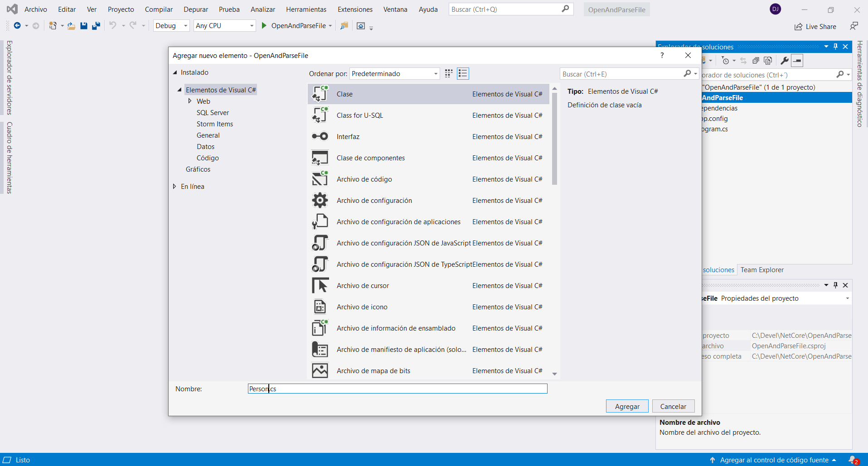Select the Clase template icon
Image resolution: width=868 pixels, height=466 pixels.
click(x=320, y=94)
